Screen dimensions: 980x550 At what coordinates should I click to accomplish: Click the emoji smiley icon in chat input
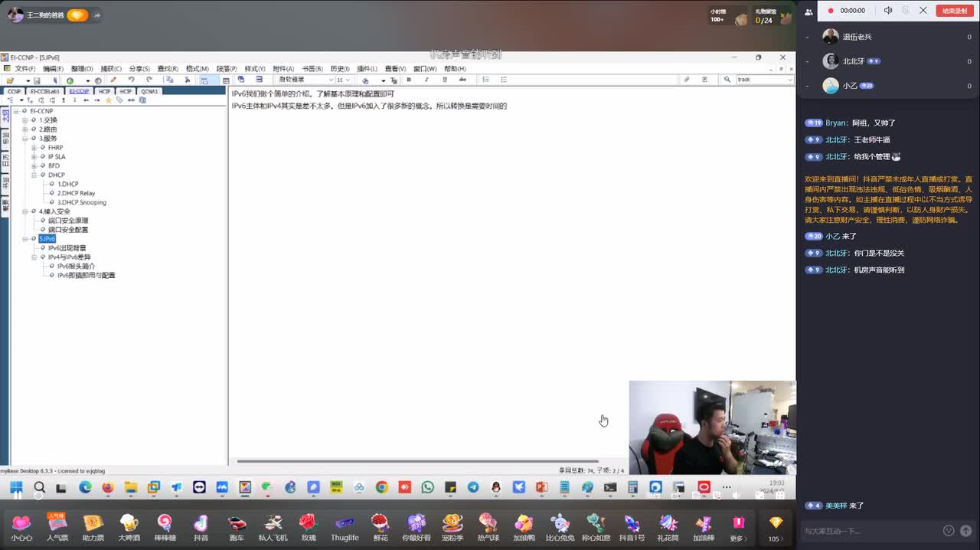[949, 530]
